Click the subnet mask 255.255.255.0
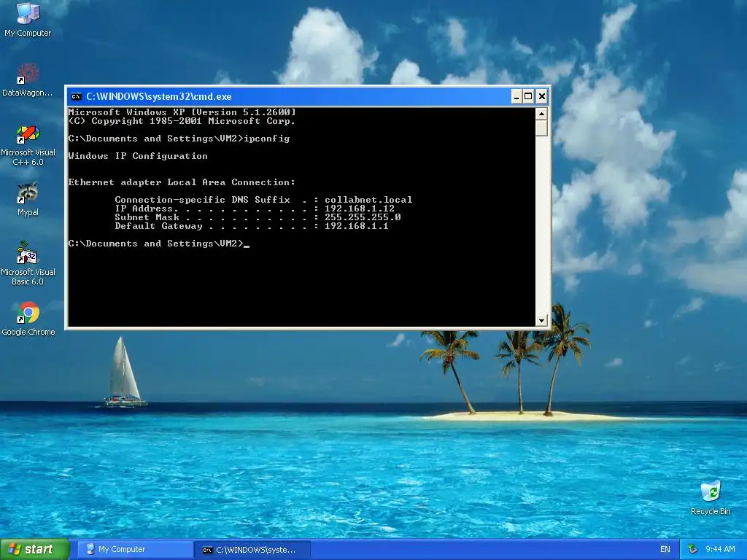Image resolution: width=747 pixels, height=560 pixels. pos(363,217)
